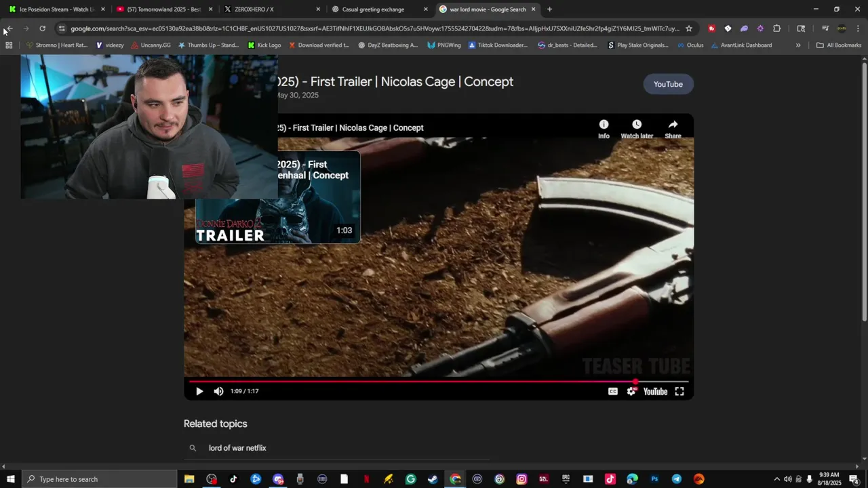Open the red extension icon in toolbar
This screenshot has width=868, height=488.
click(x=711, y=28)
